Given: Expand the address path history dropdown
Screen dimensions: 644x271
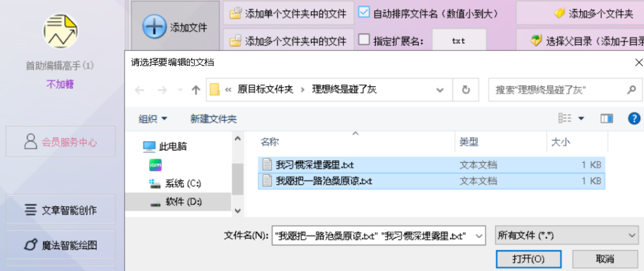Looking at the screenshot, I should (440, 89).
